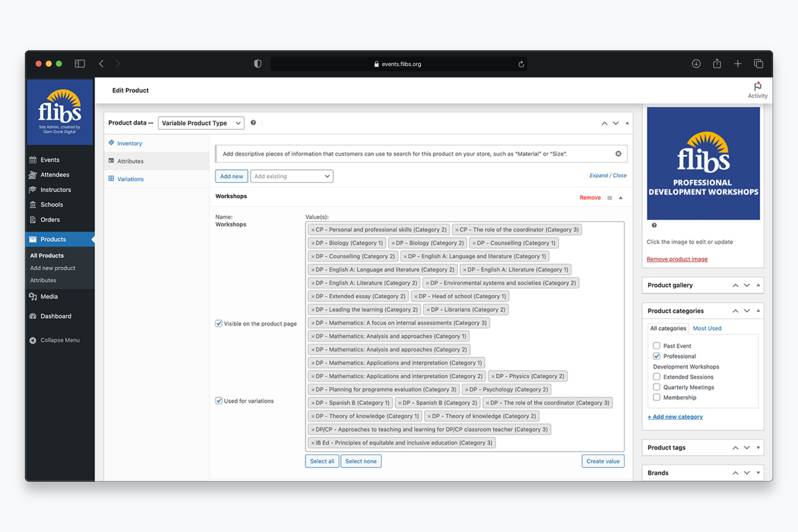Click the Create value button
798x532 pixels.
pyautogui.click(x=603, y=461)
